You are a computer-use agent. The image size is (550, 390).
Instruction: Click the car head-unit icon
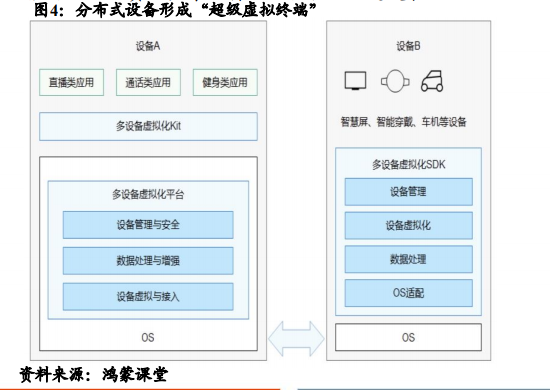[432, 81]
